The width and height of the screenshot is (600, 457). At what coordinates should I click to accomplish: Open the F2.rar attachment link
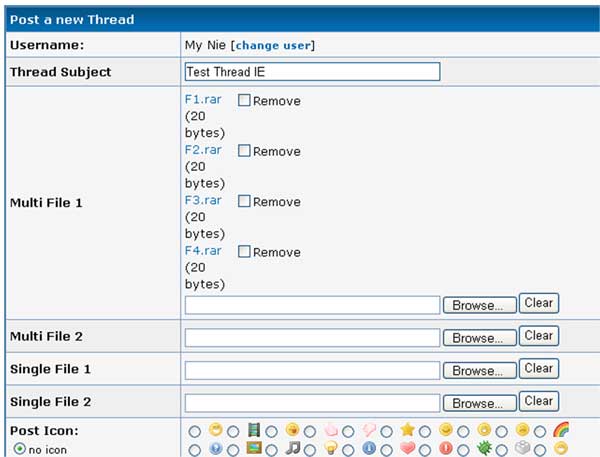pyautogui.click(x=204, y=150)
